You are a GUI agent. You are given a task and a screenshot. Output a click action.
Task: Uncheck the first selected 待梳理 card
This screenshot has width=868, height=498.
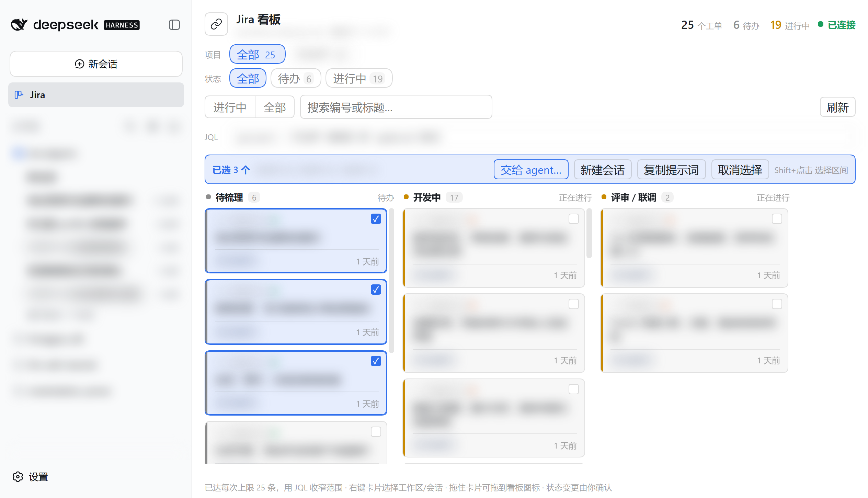click(x=376, y=219)
